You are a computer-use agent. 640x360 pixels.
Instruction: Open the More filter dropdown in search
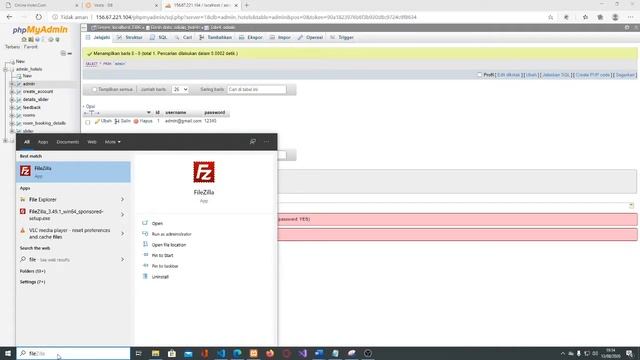coord(113,142)
